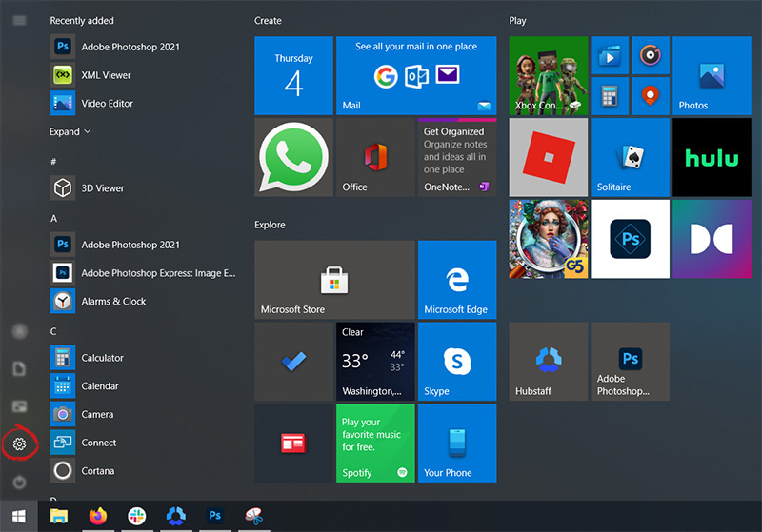Screen dimensions: 762x532
Task: Launch WhatsApp tile
Action: tap(294, 157)
